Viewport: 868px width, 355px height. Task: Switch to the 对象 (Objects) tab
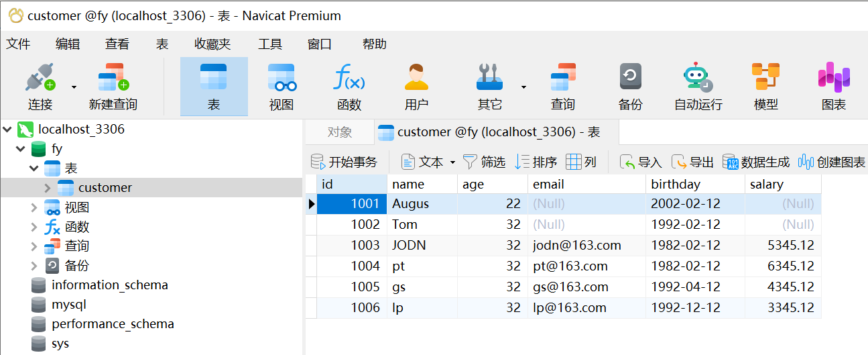pos(340,132)
